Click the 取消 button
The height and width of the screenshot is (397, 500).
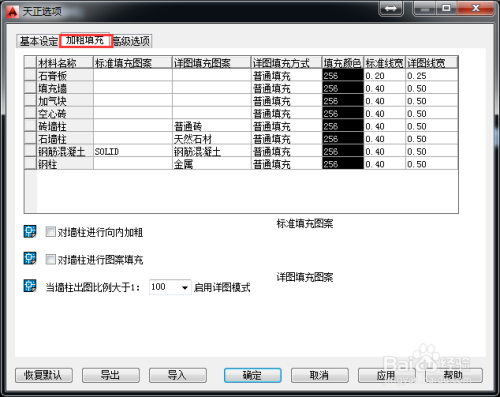click(x=319, y=375)
